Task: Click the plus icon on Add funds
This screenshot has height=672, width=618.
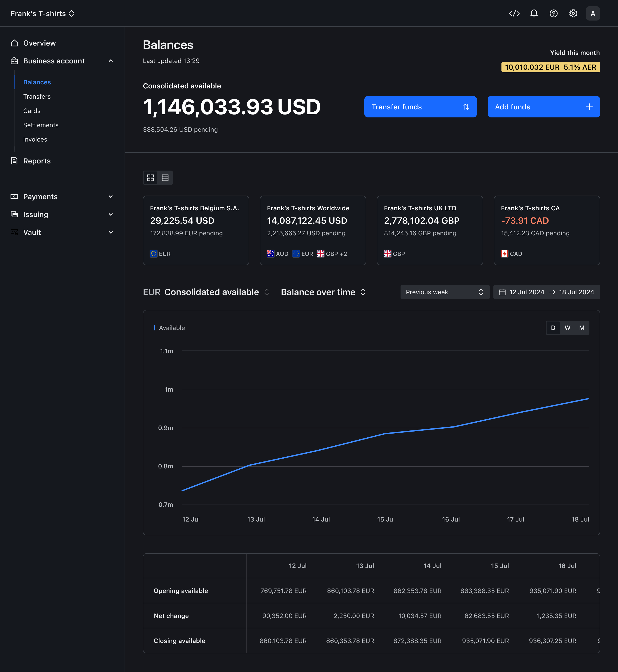Action: coord(589,107)
